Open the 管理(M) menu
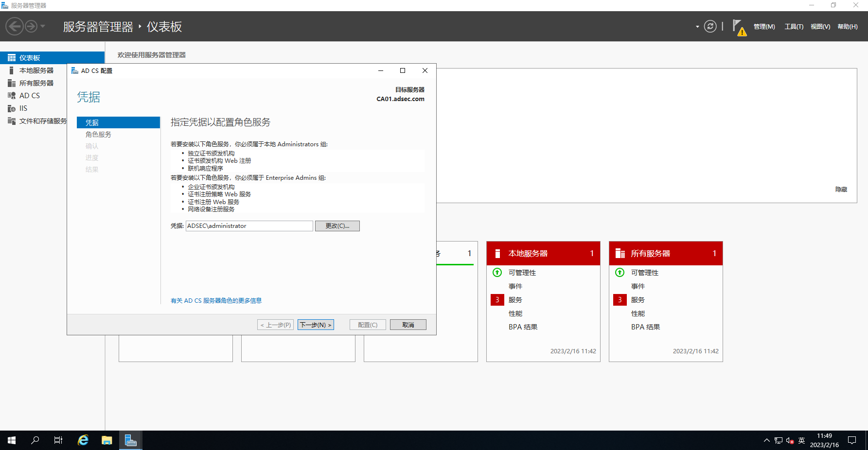The width and height of the screenshot is (868, 450). click(x=764, y=27)
